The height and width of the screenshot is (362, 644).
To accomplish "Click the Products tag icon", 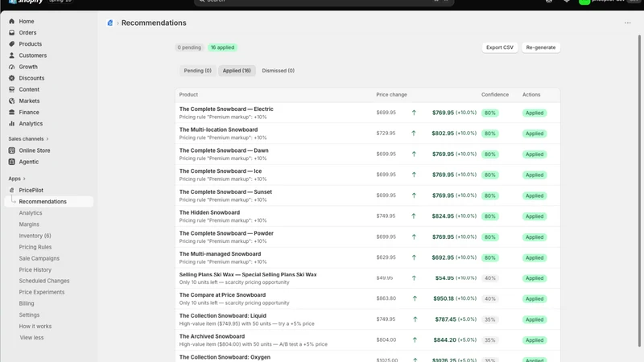I will [11, 44].
